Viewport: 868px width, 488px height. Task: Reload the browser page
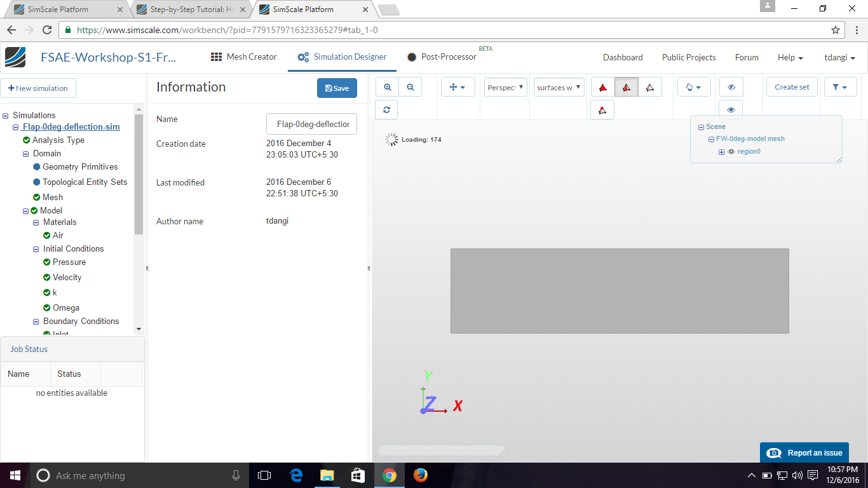[46, 30]
